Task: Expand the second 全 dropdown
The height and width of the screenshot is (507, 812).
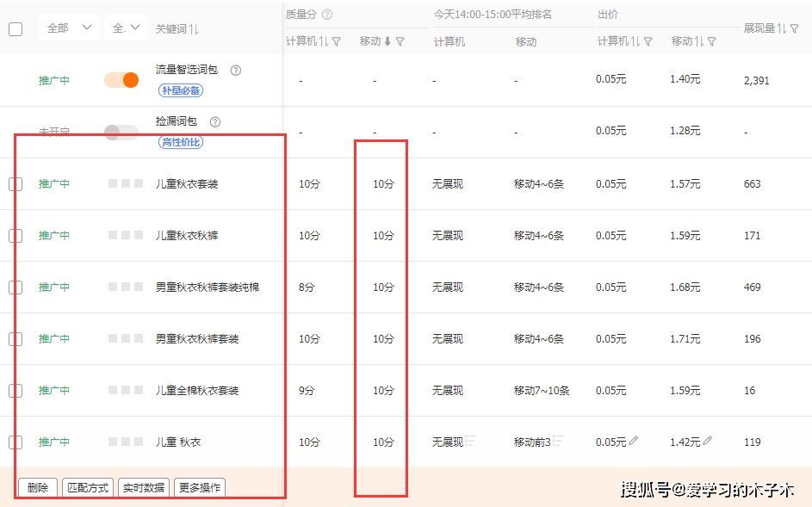Action: coord(126,28)
